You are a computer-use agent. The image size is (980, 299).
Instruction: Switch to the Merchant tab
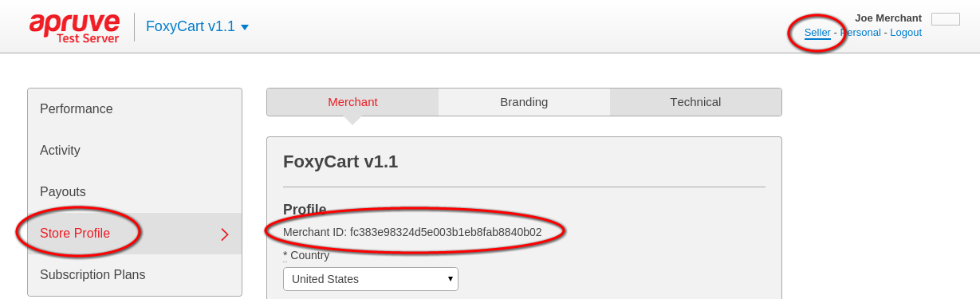(352, 102)
